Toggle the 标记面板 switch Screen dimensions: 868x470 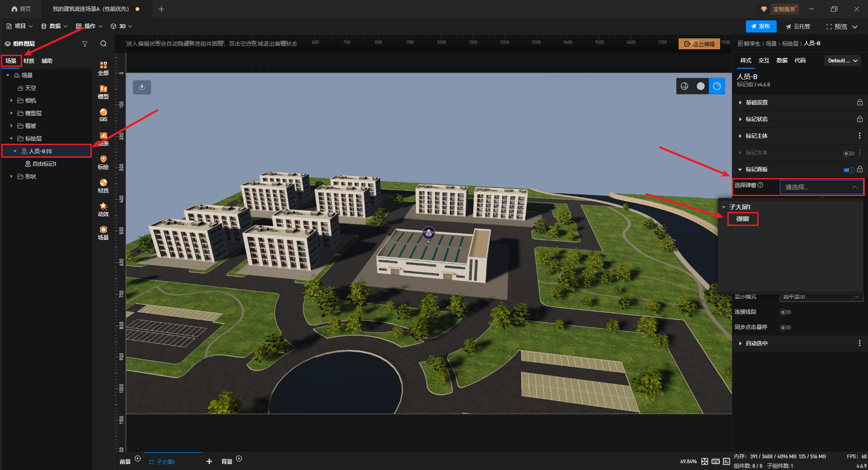(x=849, y=170)
